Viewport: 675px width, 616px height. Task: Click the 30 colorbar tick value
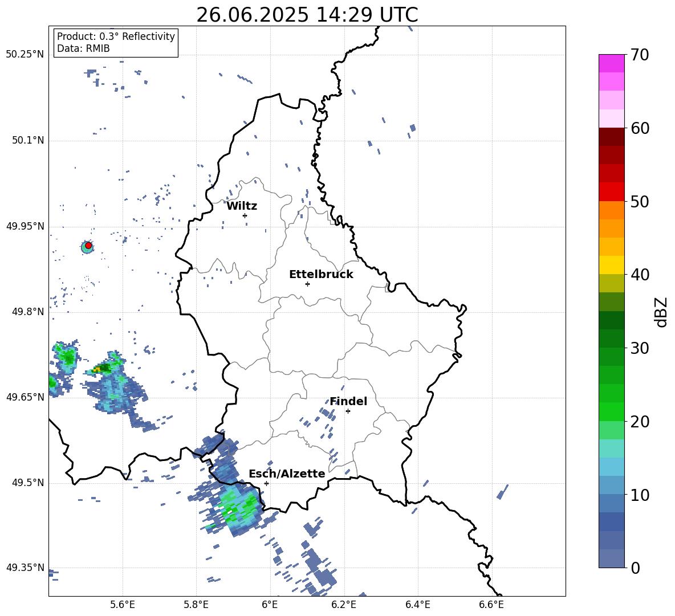[x=640, y=348]
